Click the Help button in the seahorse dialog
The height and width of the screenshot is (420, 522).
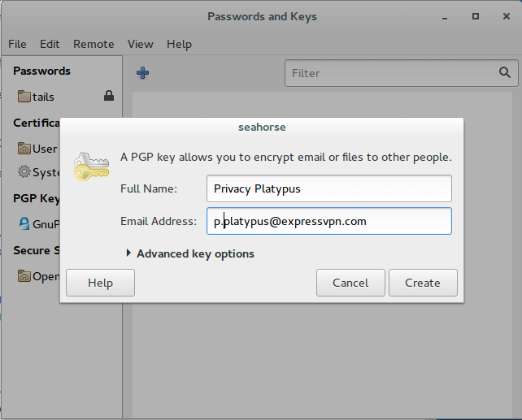coord(100,283)
